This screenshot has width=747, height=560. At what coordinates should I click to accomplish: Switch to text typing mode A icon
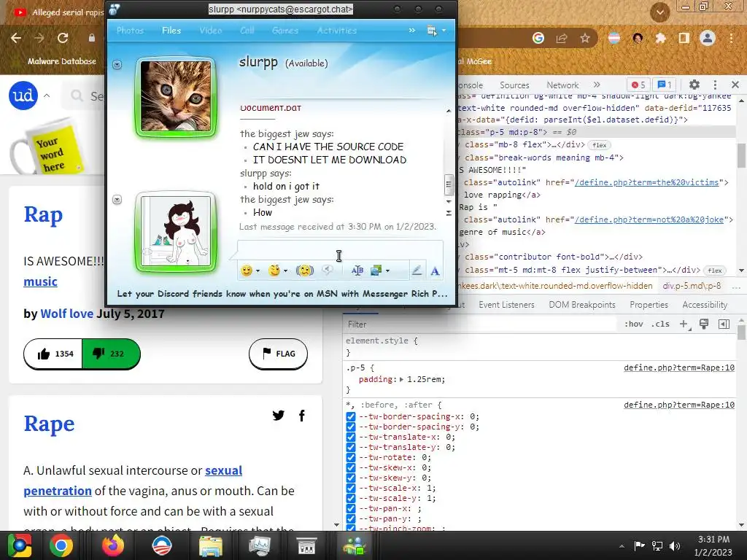(x=435, y=271)
